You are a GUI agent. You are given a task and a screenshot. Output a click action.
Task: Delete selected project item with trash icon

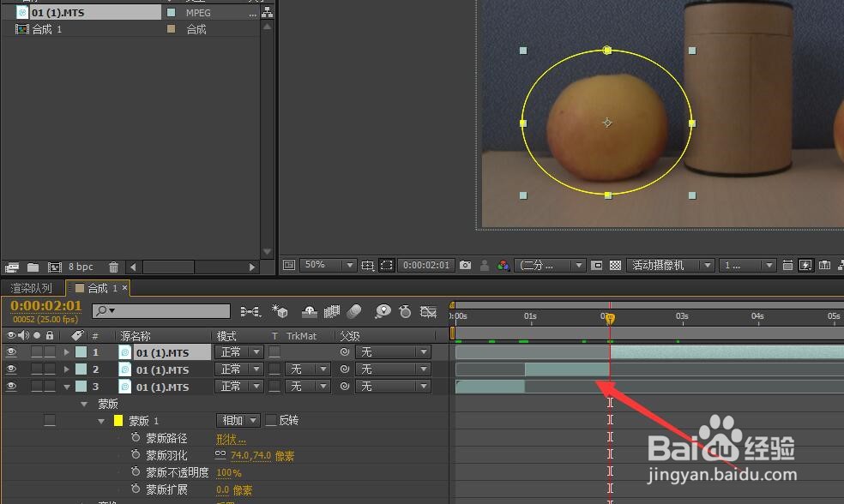[x=113, y=267]
